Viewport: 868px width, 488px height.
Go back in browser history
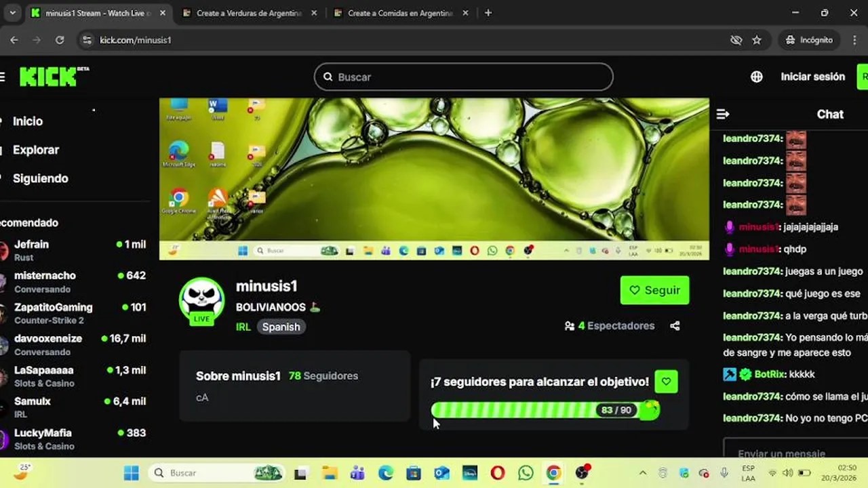pyautogui.click(x=14, y=40)
